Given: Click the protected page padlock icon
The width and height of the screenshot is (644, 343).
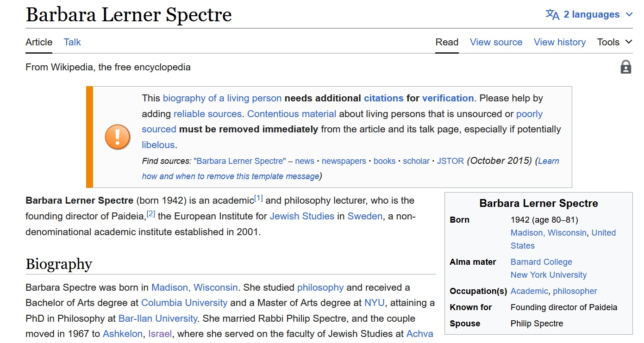Looking at the screenshot, I should point(625,67).
